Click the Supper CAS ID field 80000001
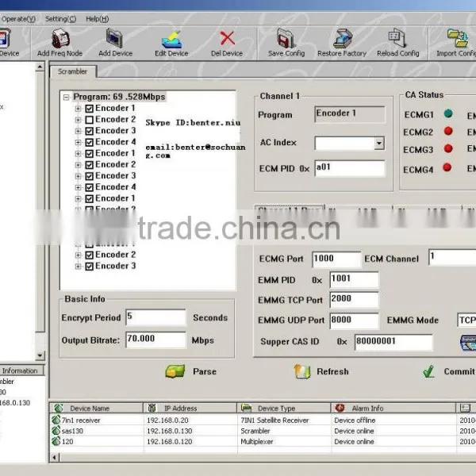476x476 pixels. click(393, 342)
